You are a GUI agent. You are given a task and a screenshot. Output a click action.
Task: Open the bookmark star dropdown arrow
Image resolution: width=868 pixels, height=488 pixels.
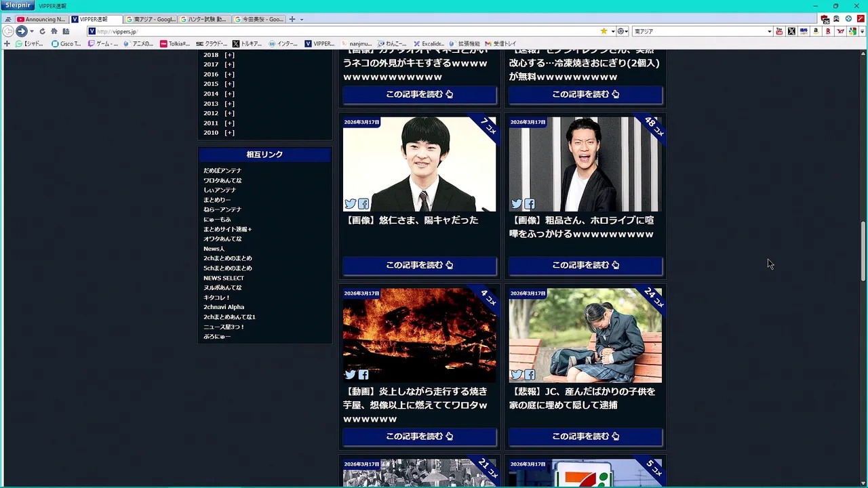613,31
